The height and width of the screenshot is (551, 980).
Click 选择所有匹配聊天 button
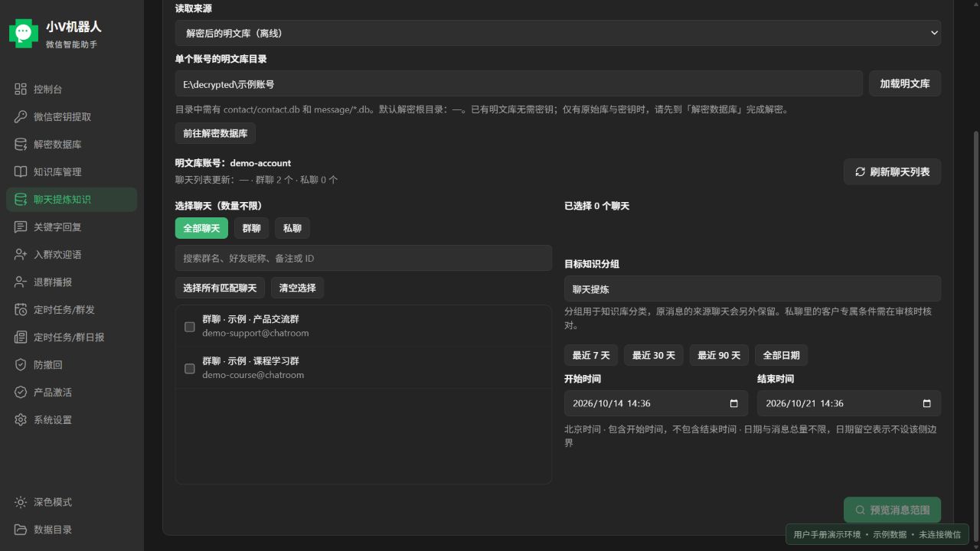[220, 288]
